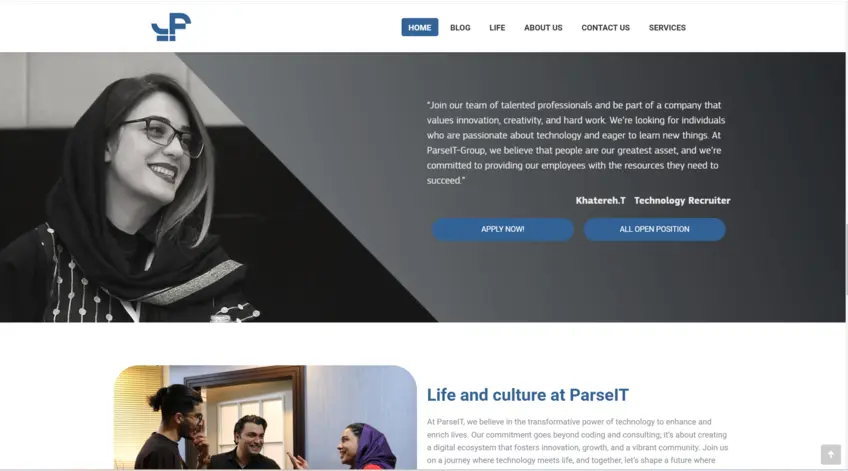Viewport: 848px width, 471px height.
Task: Click the recruiter quote text block
Action: [577, 143]
